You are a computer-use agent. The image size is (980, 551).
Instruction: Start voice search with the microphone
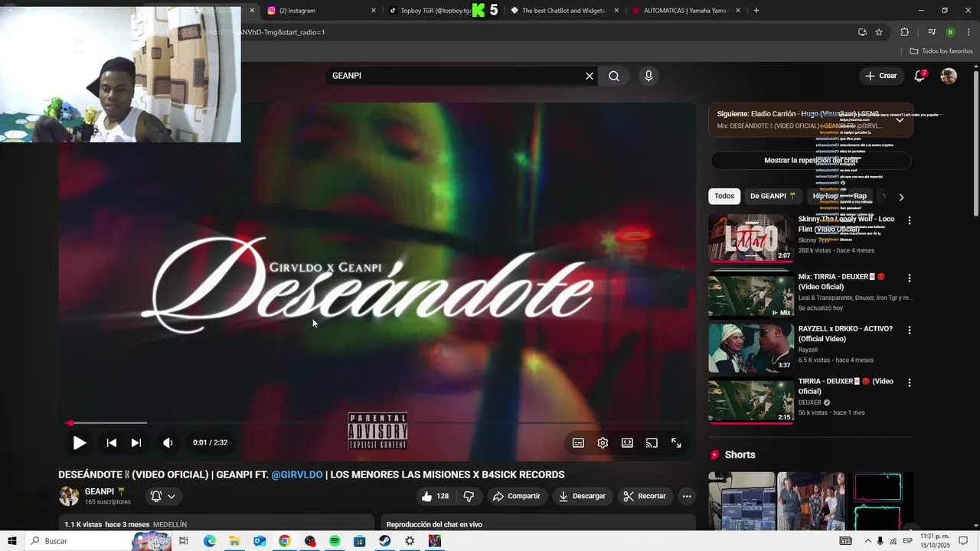pos(648,76)
